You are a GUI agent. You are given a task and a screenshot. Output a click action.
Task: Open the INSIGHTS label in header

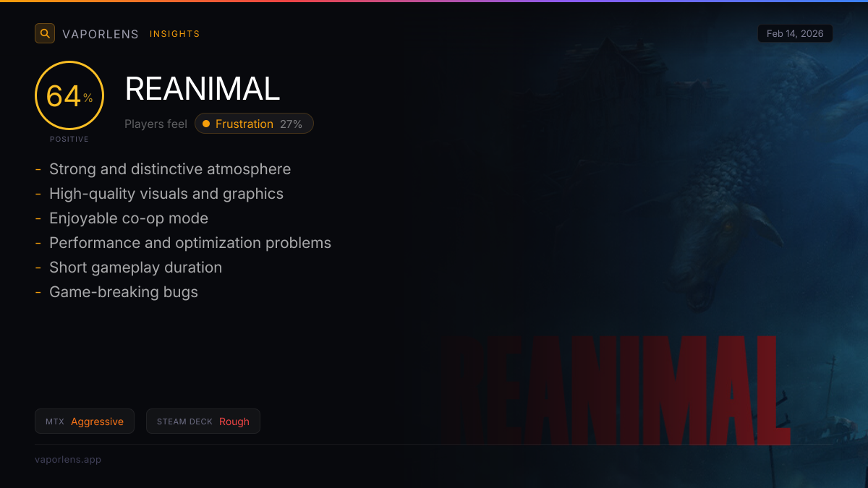click(175, 34)
